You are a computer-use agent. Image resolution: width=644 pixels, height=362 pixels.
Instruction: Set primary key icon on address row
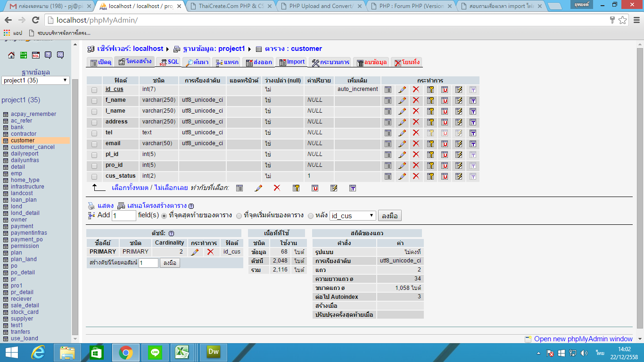pos(430,122)
